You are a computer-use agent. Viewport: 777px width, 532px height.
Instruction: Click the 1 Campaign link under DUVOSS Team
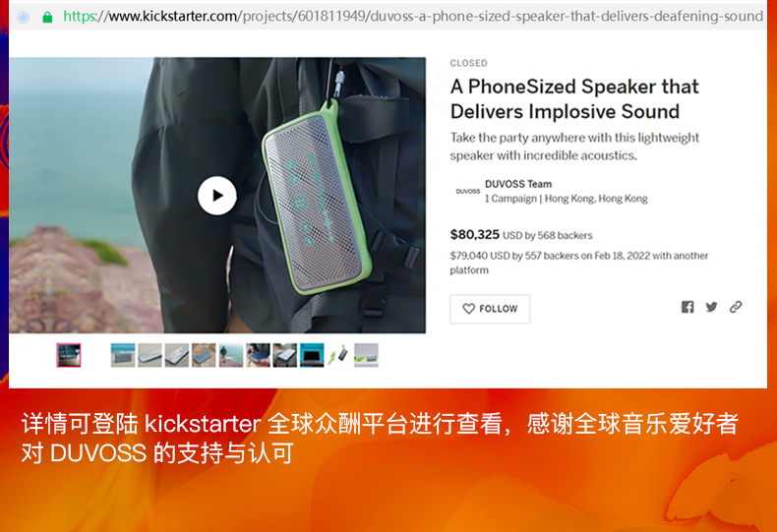(x=510, y=199)
